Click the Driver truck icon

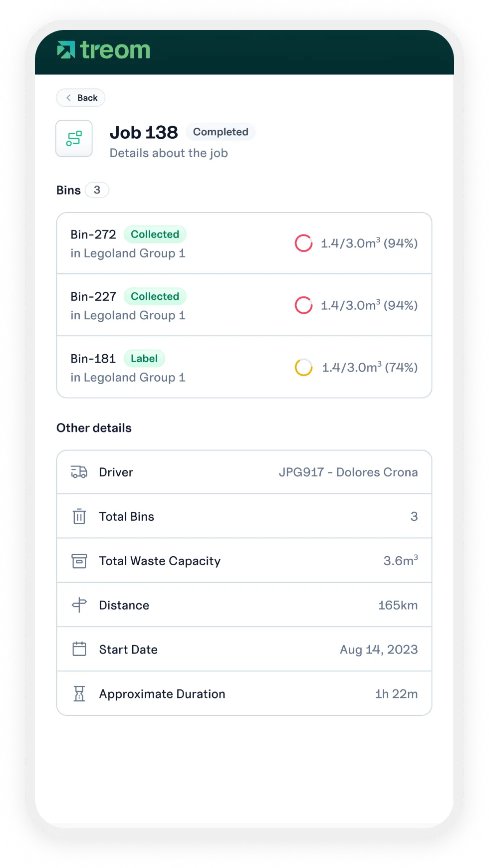coord(79,472)
